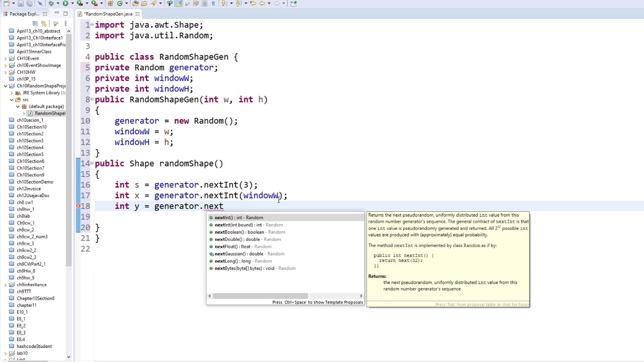Click Package Explorer scroll up arrow
The image size is (644, 362).
(68, 31)
